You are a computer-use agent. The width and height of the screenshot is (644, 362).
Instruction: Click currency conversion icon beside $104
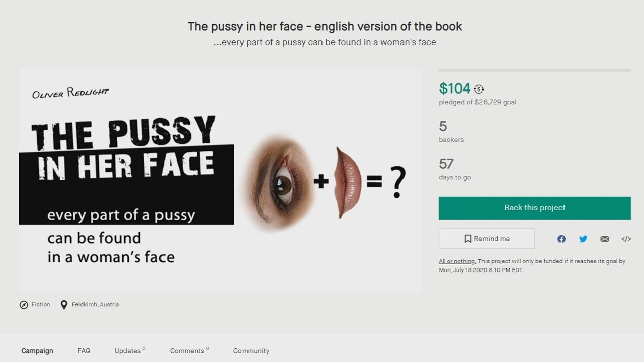(478, 89)
